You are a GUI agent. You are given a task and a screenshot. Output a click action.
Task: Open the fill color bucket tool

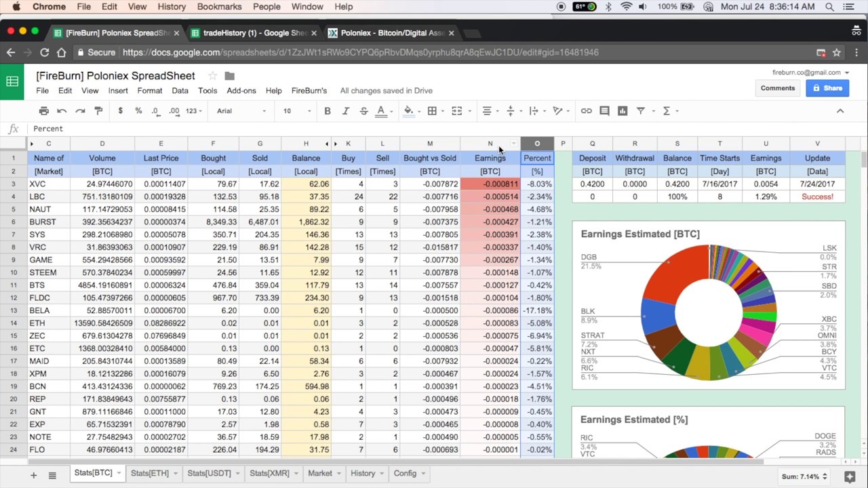coord(408,110)
